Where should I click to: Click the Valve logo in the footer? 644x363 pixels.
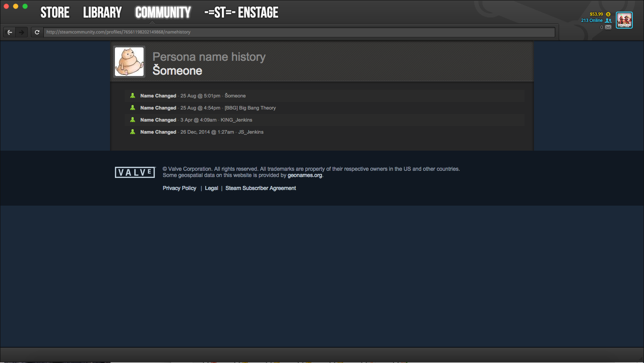coord(135,172)
